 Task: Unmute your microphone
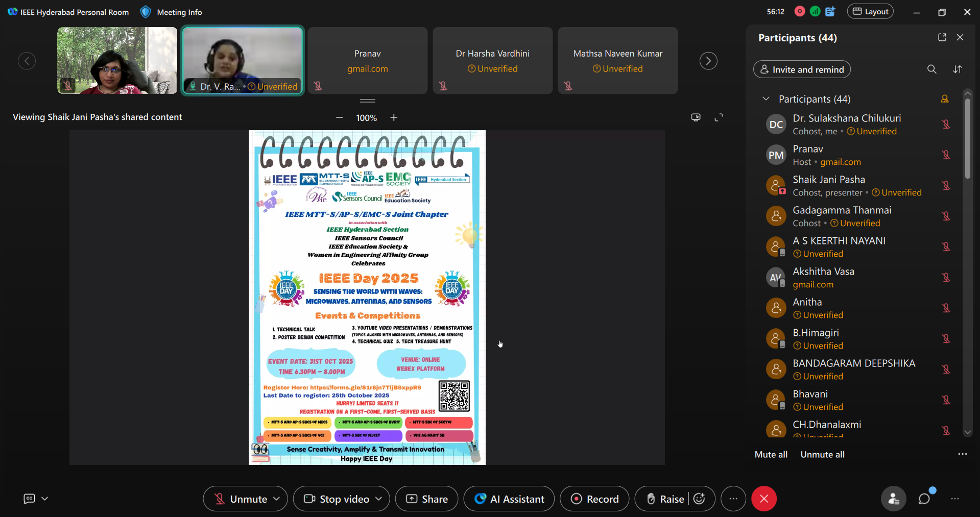[x=241, y=499]
